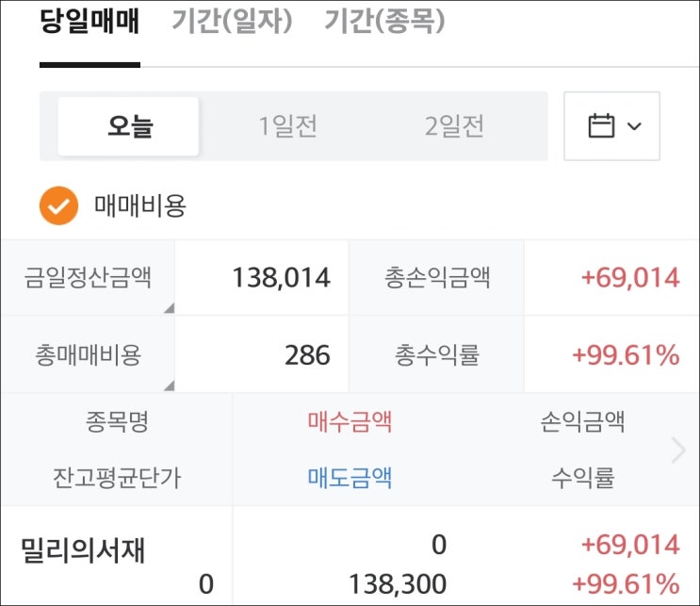Open the 기간(종목) tab
The height and width of the screenshot is (606, 700).
[x=384, y=22]
